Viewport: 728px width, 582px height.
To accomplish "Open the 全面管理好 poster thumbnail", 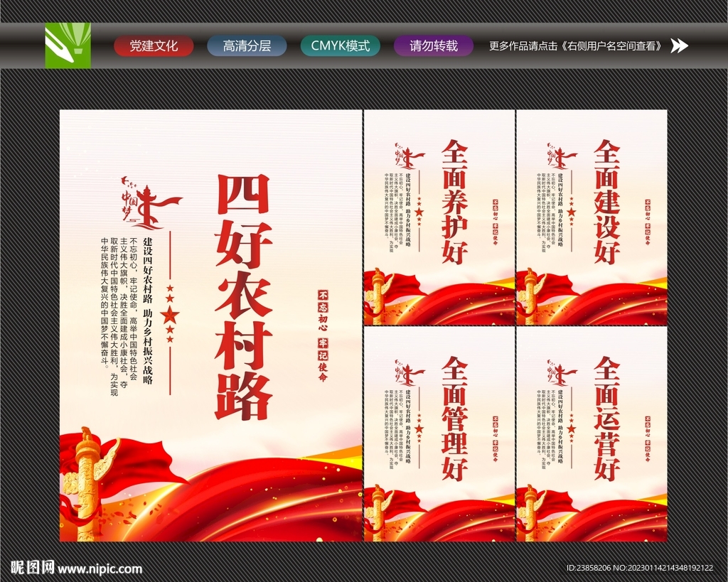I will click(439, 434).
